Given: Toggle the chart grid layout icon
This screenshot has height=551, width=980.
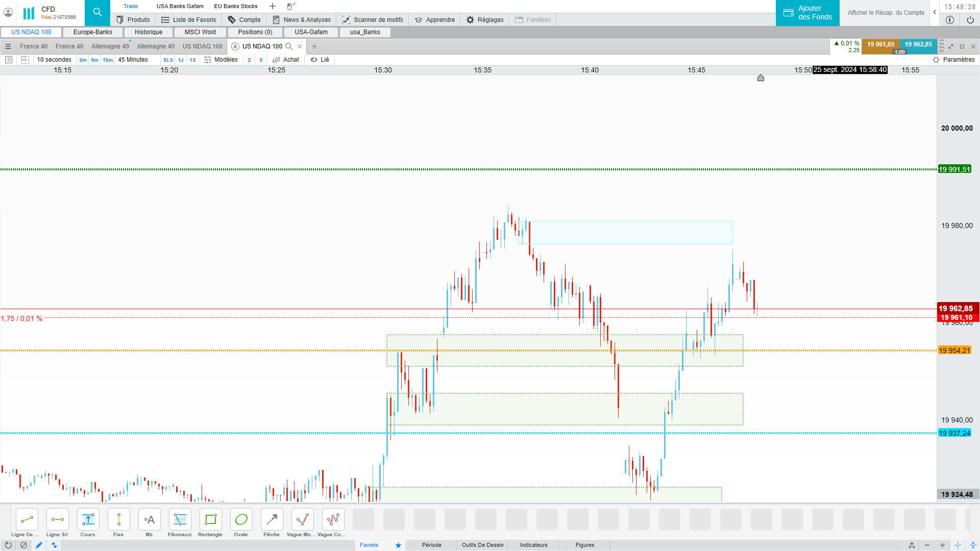Looking at the screenshot, I should [25, 60].
